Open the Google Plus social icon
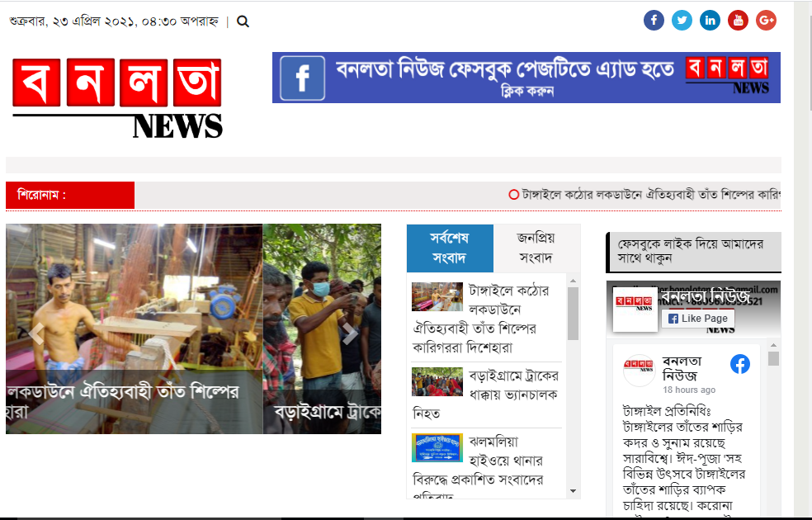 tap(766, 21)
